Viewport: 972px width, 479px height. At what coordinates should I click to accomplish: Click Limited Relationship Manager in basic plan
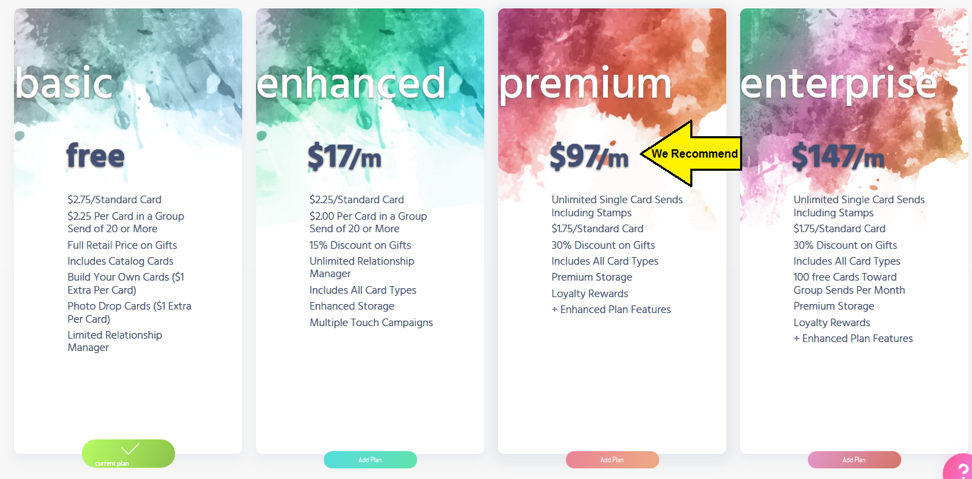[115, 341]
